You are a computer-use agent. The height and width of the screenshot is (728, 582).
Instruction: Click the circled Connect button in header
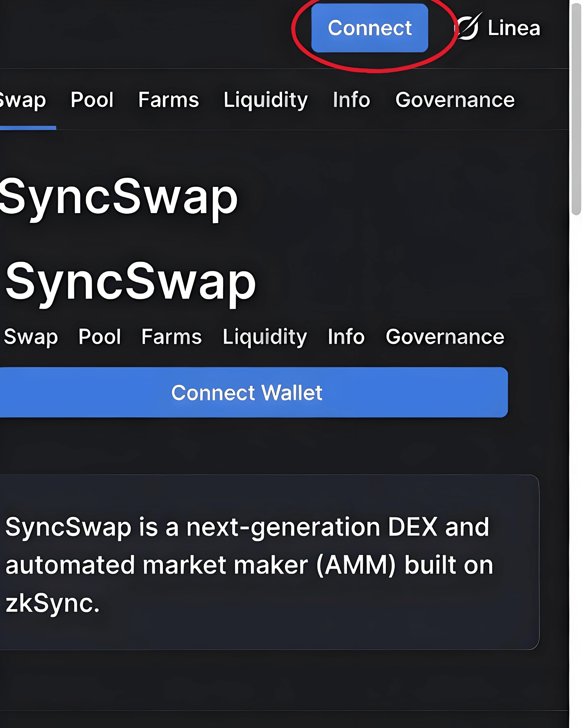[369, 28]
